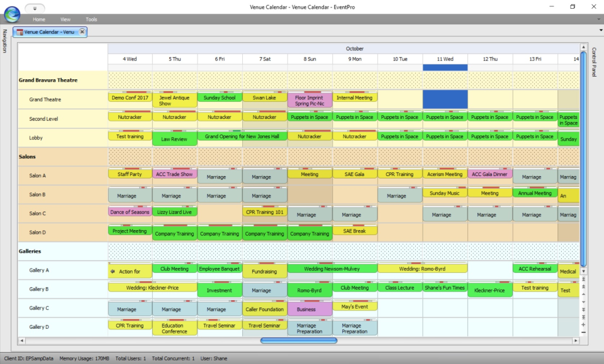
Task: Select the 4 Wed date header
Action: [130, 59]
